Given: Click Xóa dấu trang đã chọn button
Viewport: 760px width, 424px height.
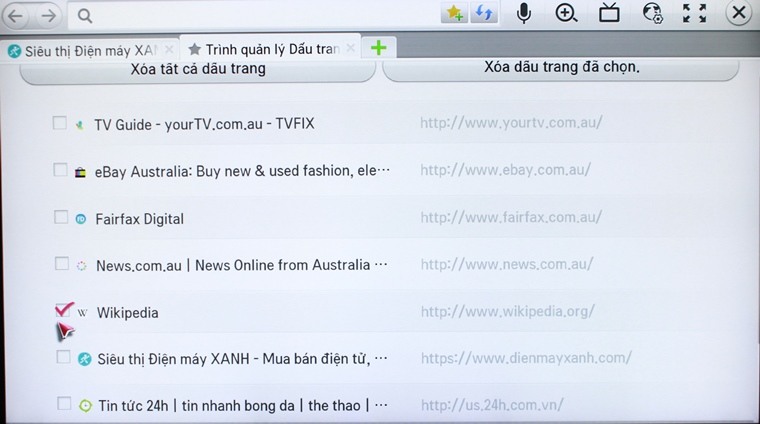Looking at the screenshot, I should 561,68.
